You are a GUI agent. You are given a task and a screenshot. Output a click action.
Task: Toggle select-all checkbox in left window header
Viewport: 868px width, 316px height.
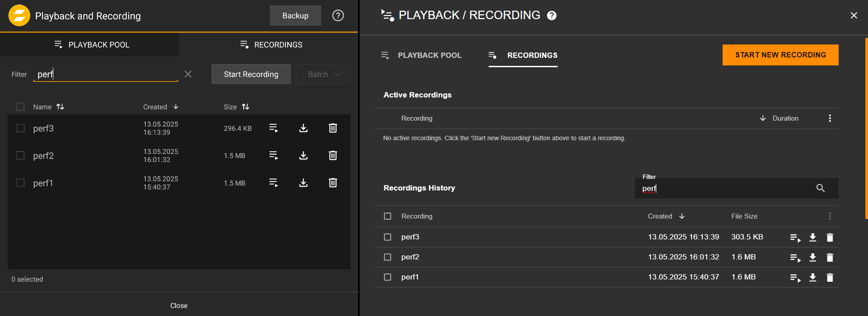(x=20, y=107)
